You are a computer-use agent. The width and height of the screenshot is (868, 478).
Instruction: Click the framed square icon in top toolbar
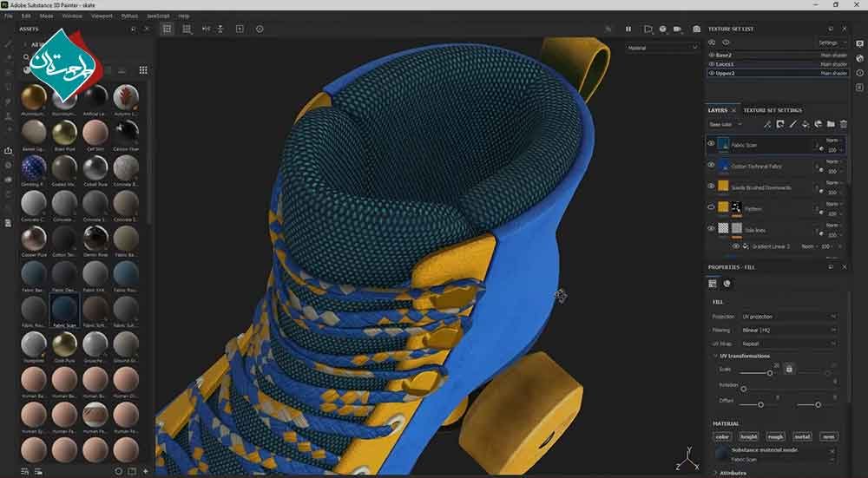[240, 29]
